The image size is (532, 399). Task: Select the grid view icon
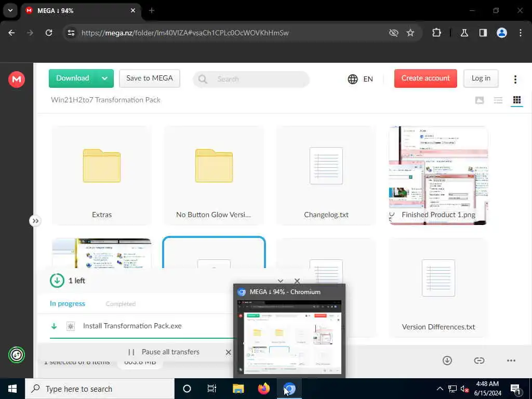(x=517, y=100)
